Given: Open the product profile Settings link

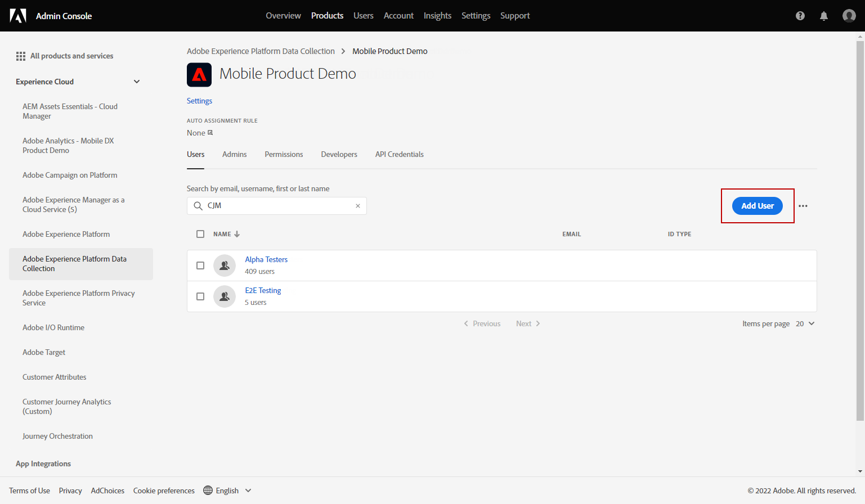Looking at the screenshot, I should 200,101.
